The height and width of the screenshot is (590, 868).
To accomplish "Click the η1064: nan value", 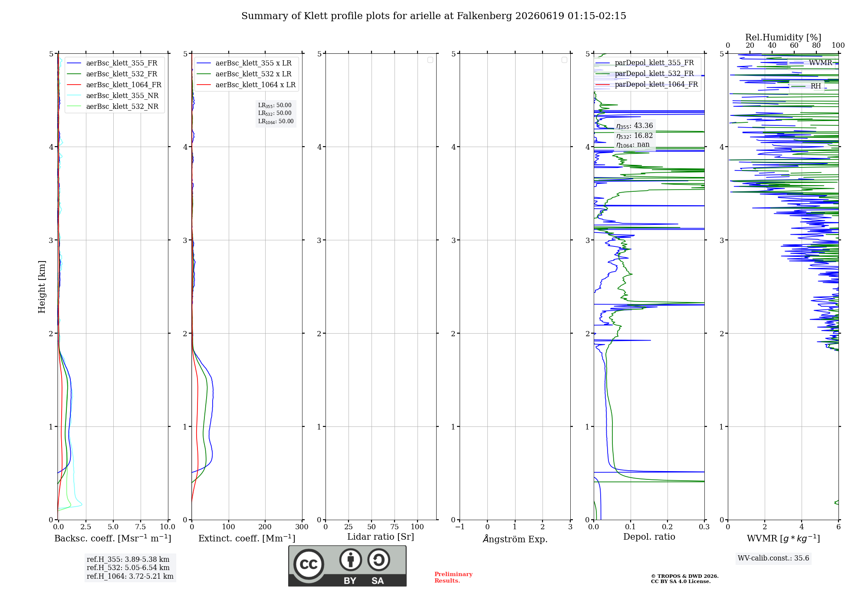I will pos(633,145).
